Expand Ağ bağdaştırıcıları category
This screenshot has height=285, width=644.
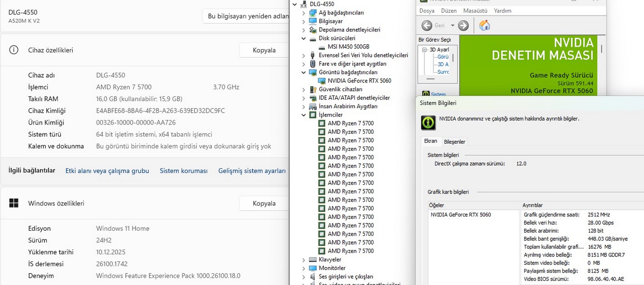[x=303, y=13]
